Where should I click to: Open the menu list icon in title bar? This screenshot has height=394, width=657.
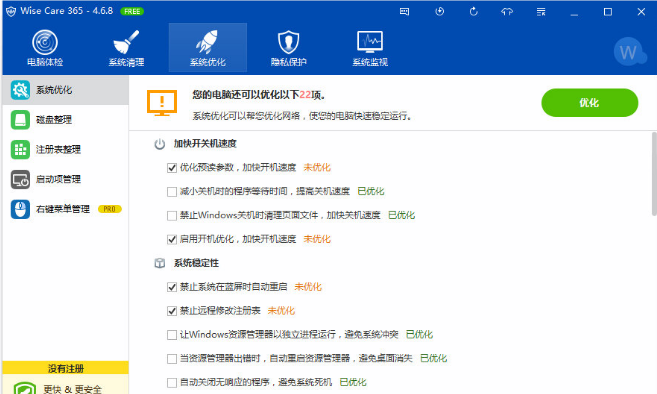click(541, 12)
